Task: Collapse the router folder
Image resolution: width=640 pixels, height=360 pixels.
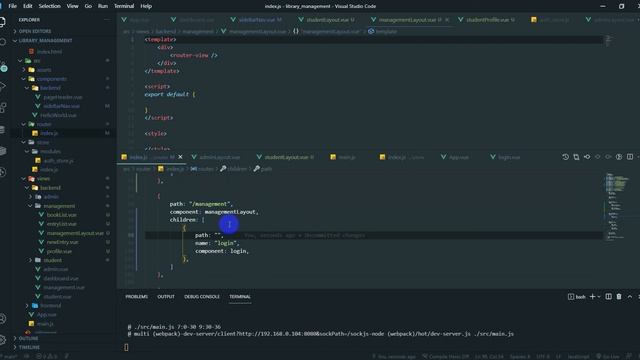Action: point(44,124)
